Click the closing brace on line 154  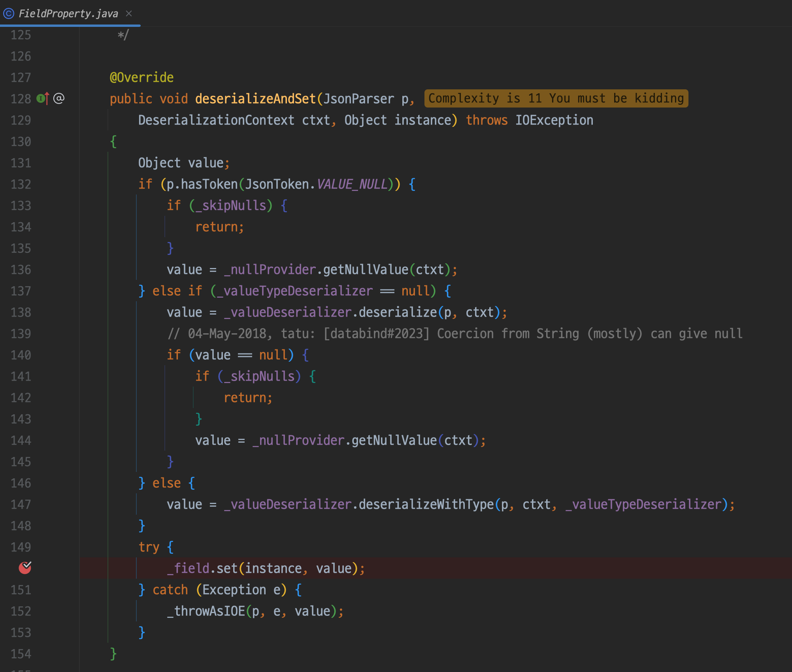113,654
